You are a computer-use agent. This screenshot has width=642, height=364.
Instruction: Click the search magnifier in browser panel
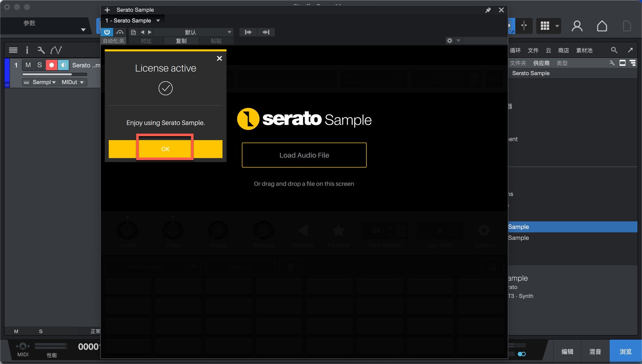tap(614, 50)
